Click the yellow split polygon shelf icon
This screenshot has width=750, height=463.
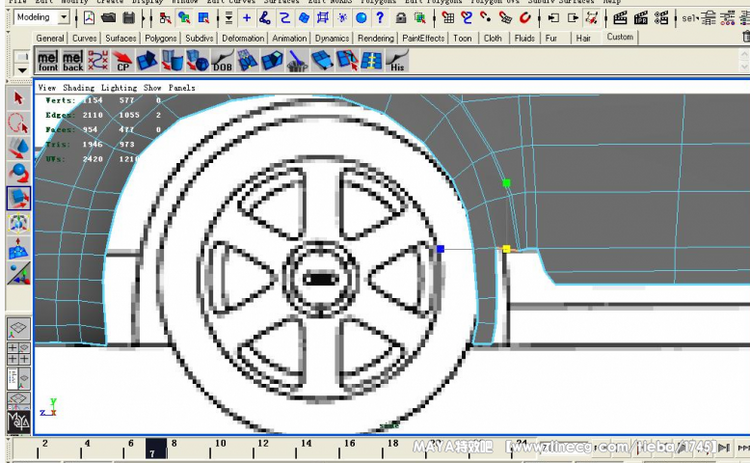(x=372, y=61)
